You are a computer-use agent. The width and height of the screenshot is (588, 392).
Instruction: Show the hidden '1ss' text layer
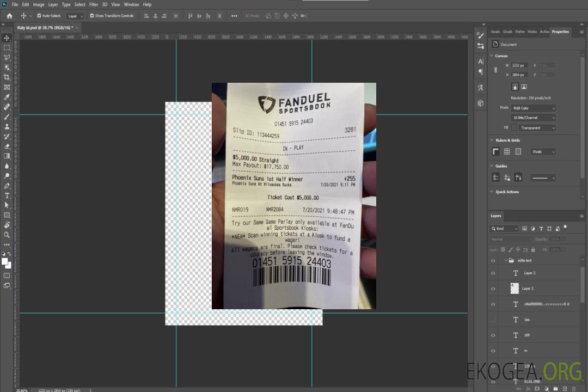pyautogui.click(x=493, y=320)
